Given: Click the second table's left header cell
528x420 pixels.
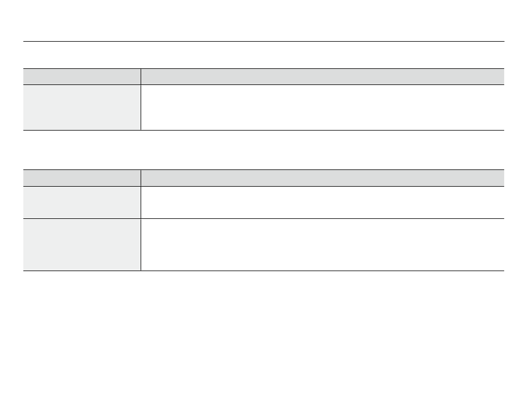Looking at the screenshot, I should [x=82, y=178].
